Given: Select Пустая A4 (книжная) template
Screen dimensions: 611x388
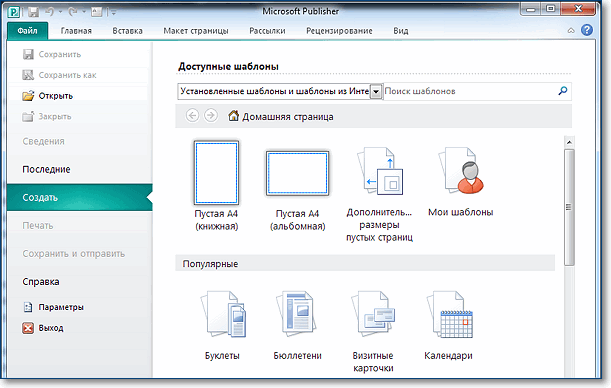Looking at the screenshot, I should click(x=216, y=185).
